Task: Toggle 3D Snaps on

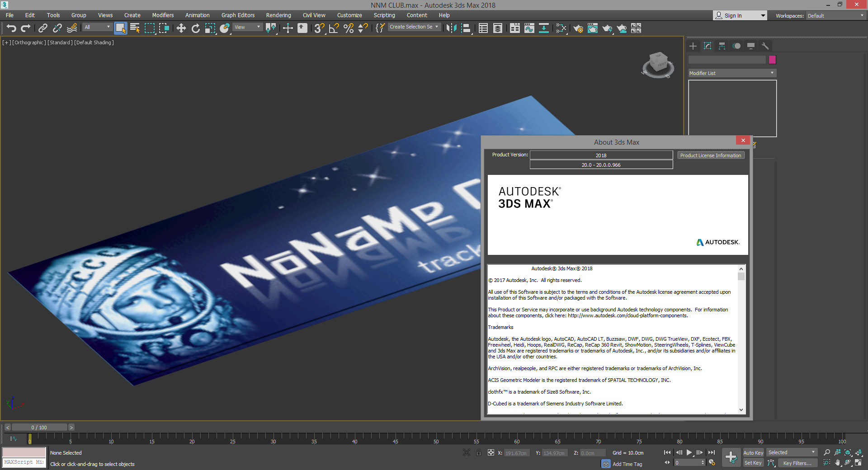Action: (x=320, y=28)
